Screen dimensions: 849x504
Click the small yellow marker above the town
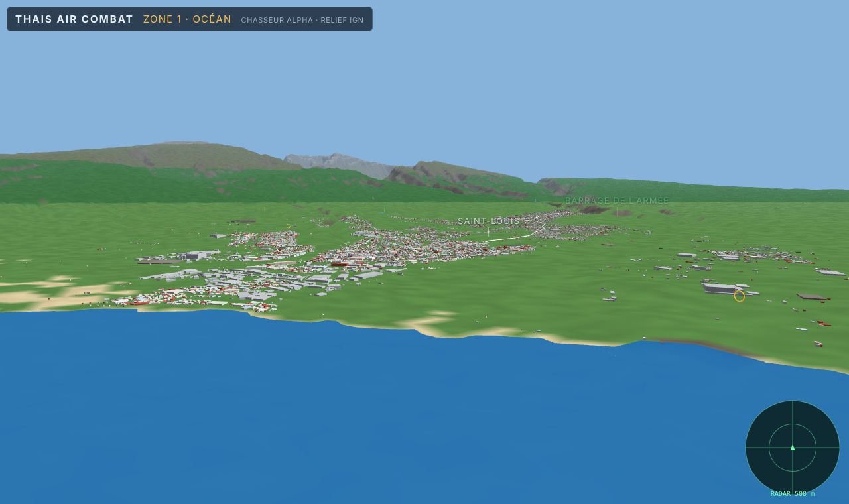[x=289, y=226]
